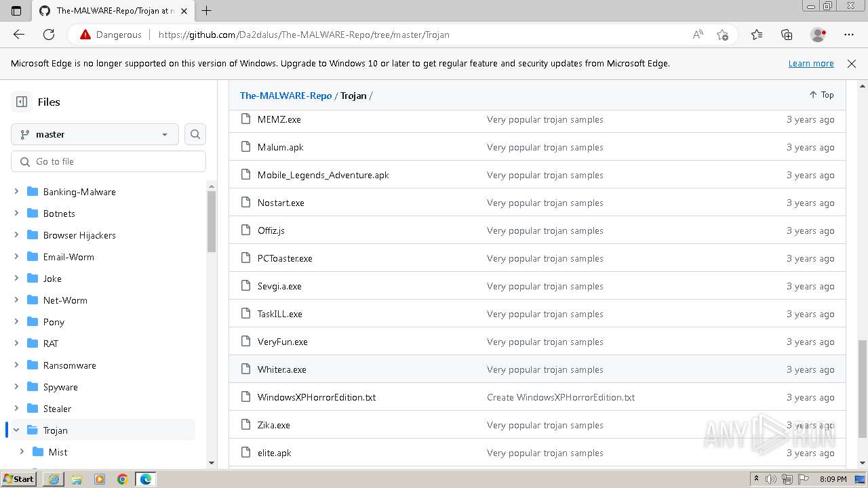This screenshot has height=488, width=868.
Task: Open Offiz.js file
Action: tap(271, 230)
